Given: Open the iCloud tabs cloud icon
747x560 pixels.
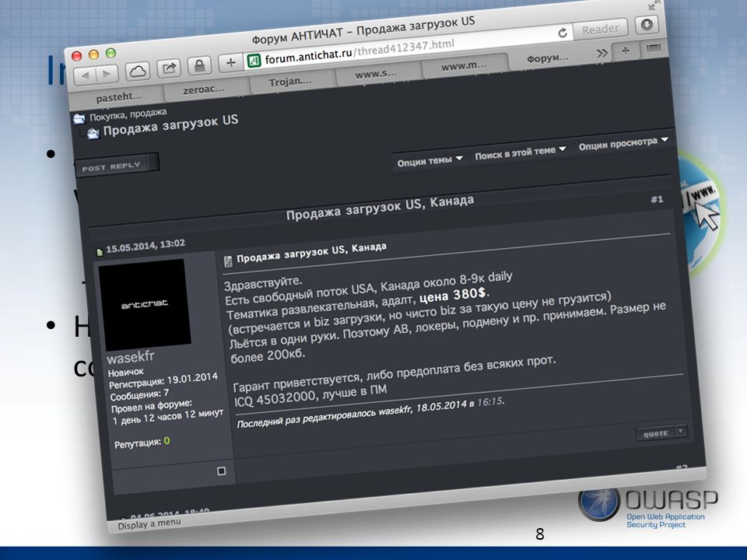Looking at the screenshot, I should 138,72.
